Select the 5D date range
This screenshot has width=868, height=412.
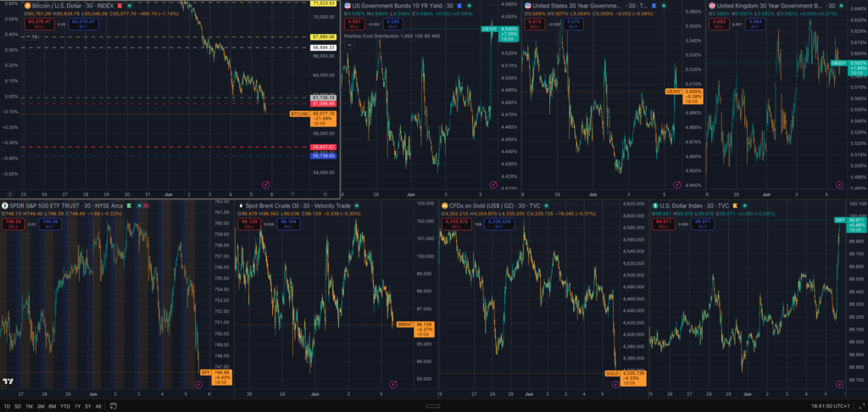pyautogui.click(x=18, y=406)
